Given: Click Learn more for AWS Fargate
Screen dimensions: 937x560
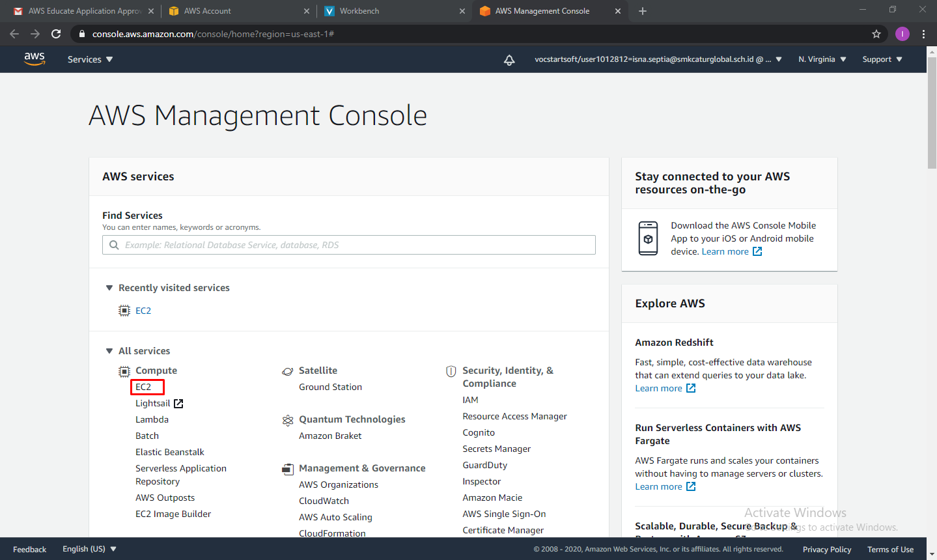Looking at the screenshot, I should pyautogui.click(x=658, y=486).
